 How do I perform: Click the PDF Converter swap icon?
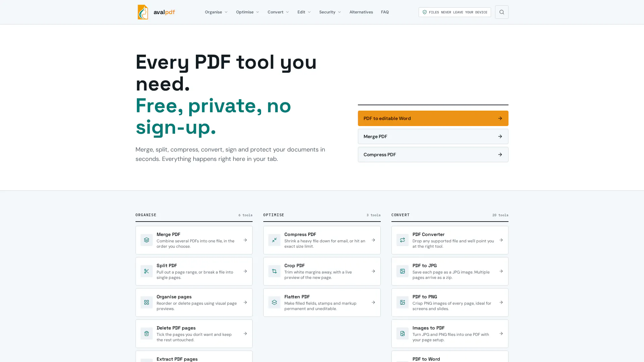pos(402,240)
